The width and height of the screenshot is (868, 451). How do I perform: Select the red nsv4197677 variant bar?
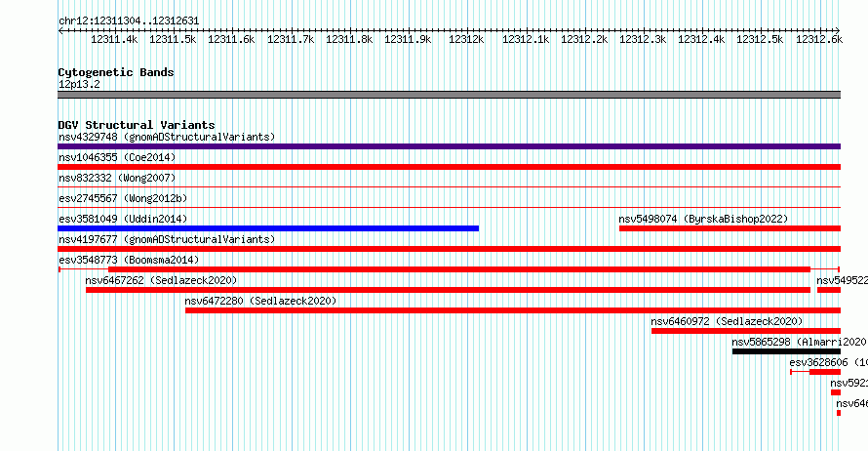449,249
